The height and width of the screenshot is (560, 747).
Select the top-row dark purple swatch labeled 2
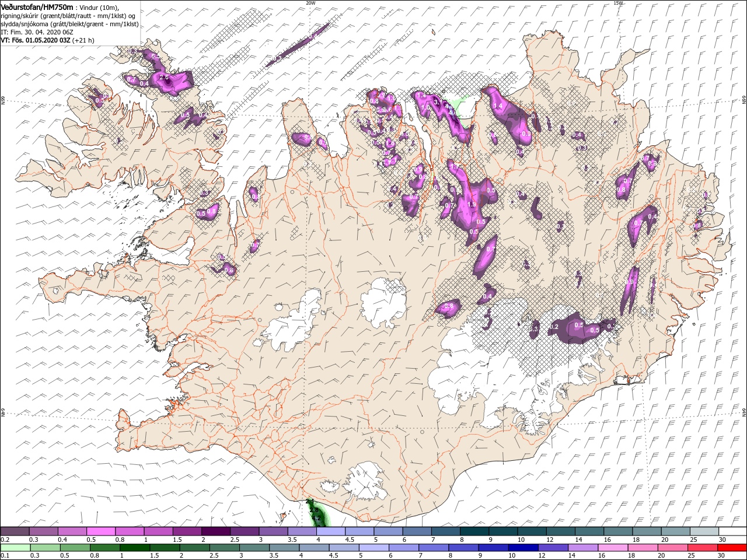[x=216, y=531]
